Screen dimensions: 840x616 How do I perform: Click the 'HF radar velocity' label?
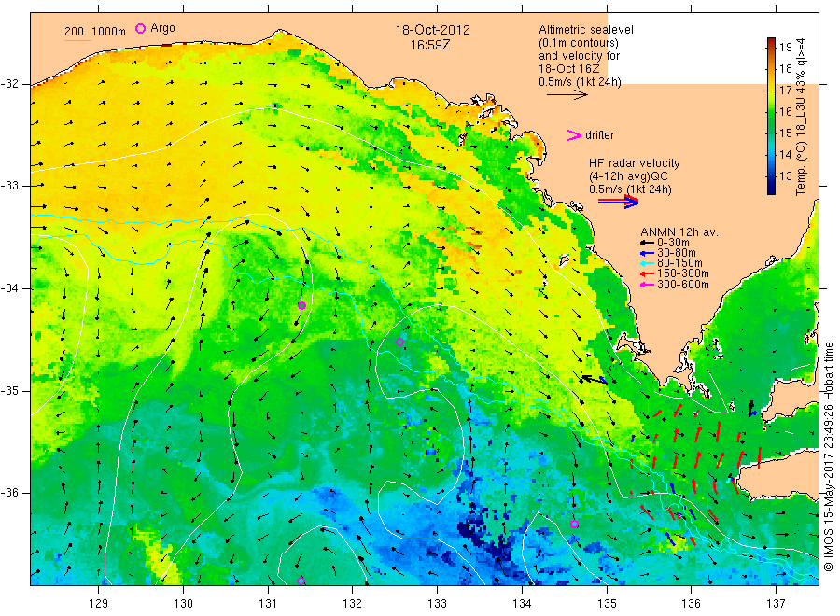[x=635, y=163]
